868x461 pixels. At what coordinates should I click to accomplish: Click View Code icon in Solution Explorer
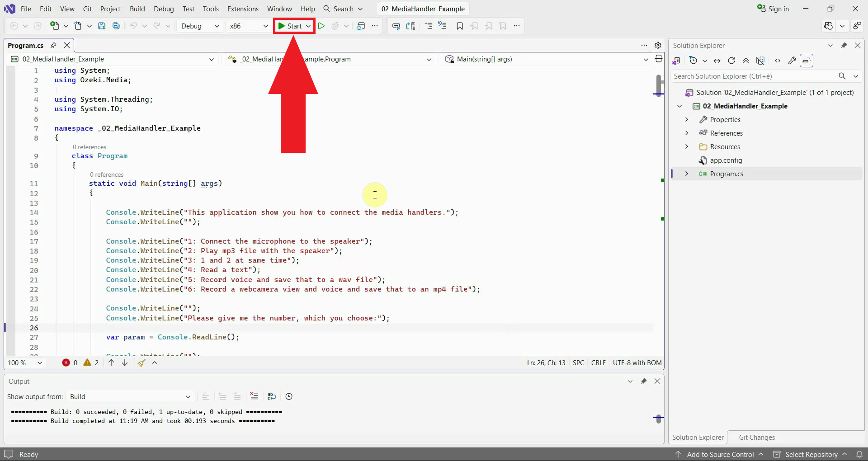click(x=778, y=61)
